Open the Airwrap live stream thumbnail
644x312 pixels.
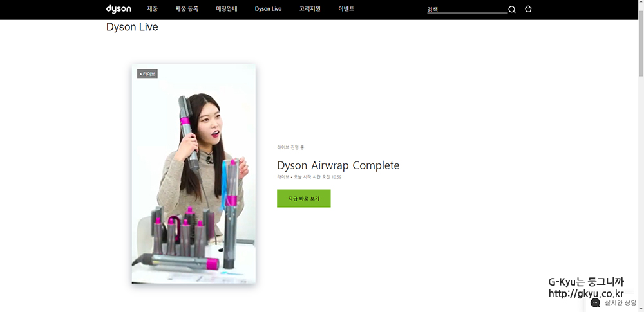pos(193,174)
